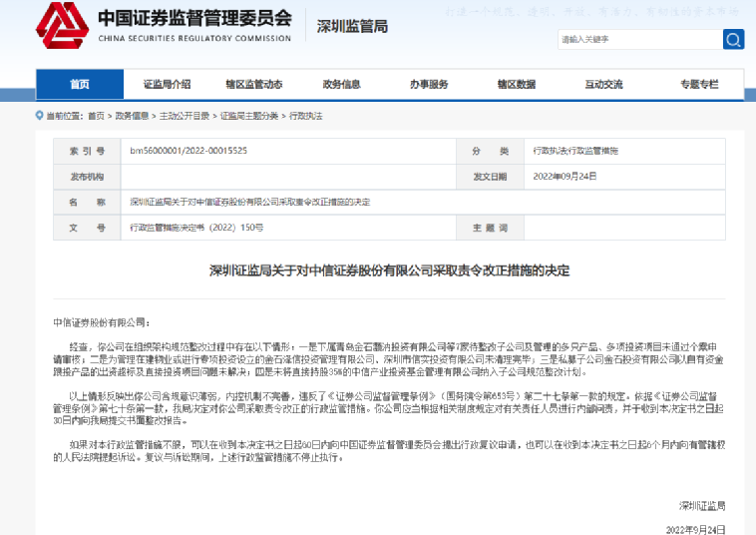
Task: Open the 首页 navigation tab
Action: point(80,85)
